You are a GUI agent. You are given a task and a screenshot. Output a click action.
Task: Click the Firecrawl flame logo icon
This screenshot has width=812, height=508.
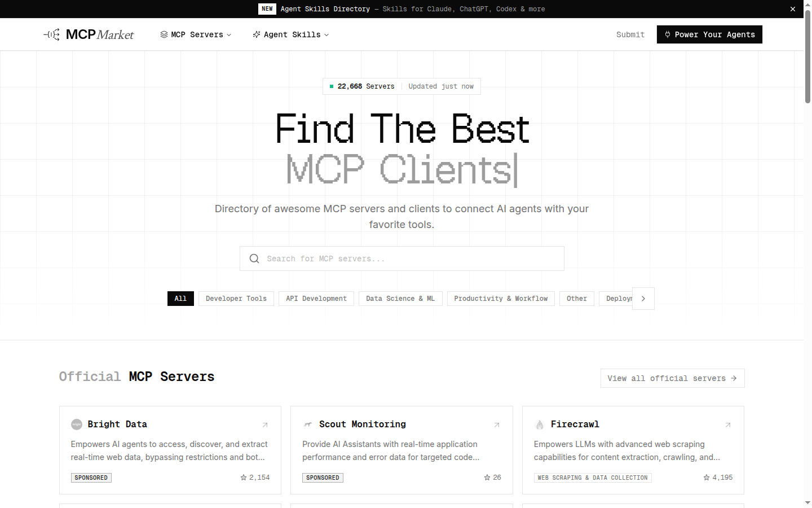coord(540,424)
